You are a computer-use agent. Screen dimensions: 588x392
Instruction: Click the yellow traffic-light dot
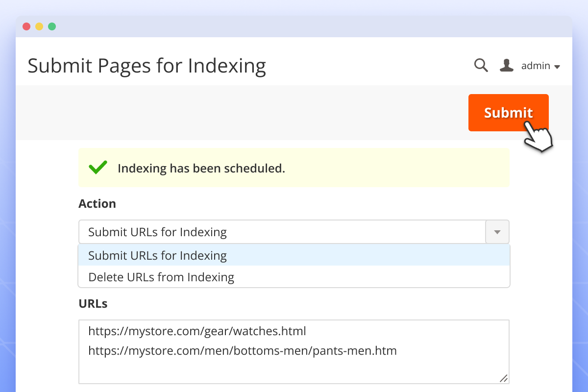pos(39,26)
